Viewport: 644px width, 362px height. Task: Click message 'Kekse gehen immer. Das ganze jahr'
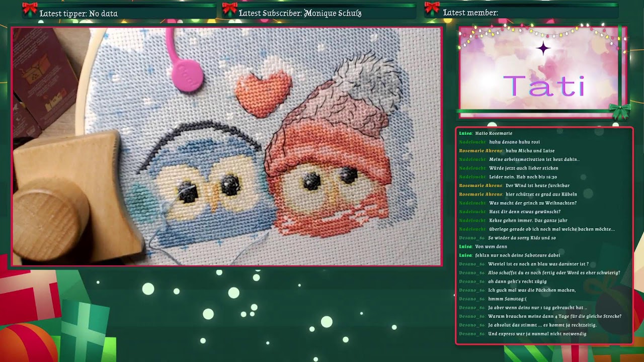click(x=528, y=221)
